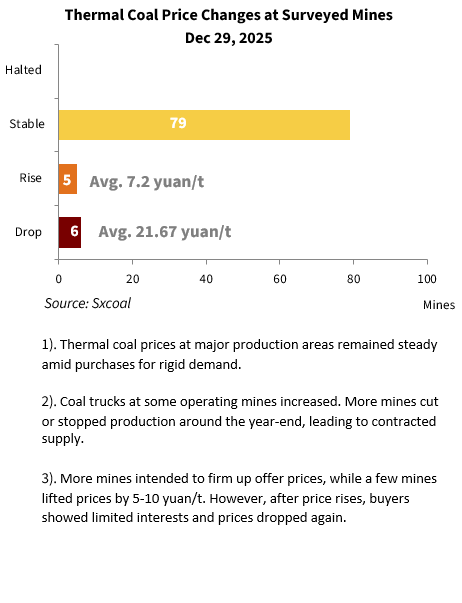
Task: Click note 2 about coal trucks increasing
Action: tap(240, 422)
